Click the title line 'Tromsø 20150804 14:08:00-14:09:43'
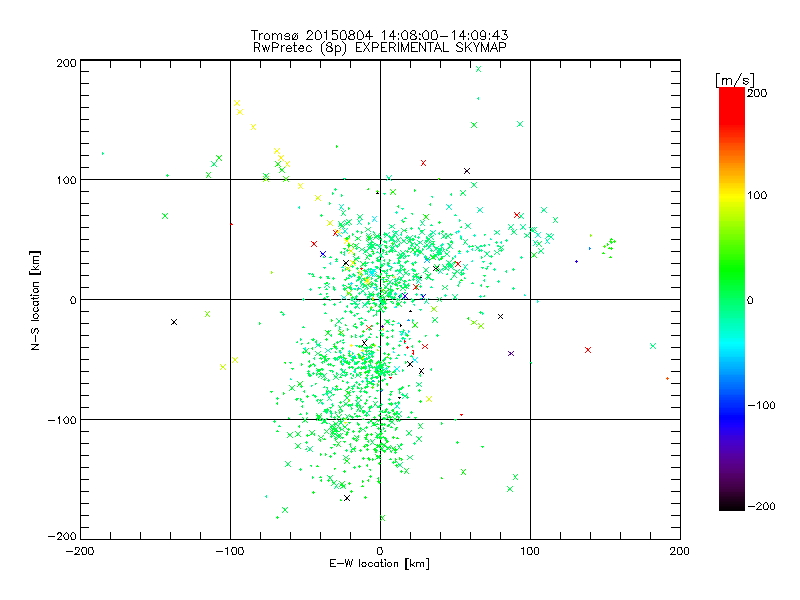This screenshot has height=600, width=800. tap(379, 35)
